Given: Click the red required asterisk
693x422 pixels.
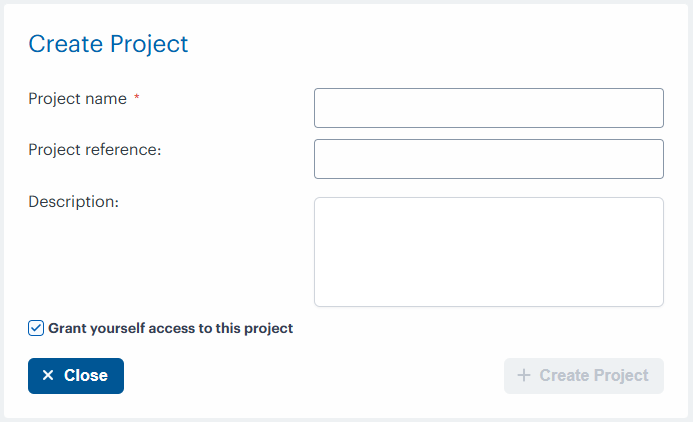Looking at the screenshot, I should click(x=137, y=99).
